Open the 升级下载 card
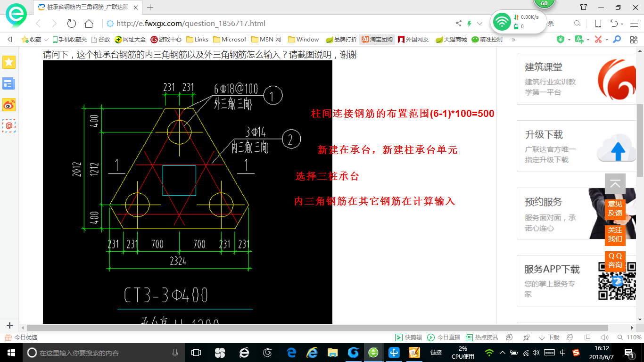 pos(577,146)
